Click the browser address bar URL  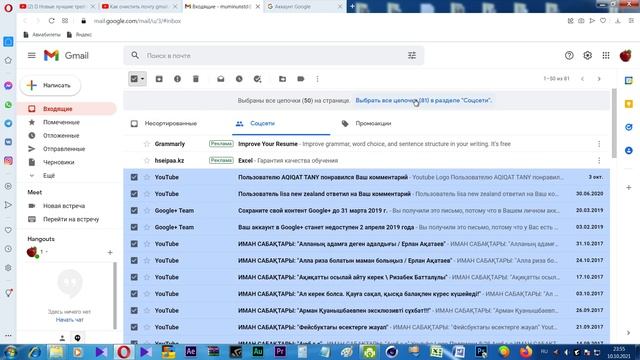pos(137,21)
